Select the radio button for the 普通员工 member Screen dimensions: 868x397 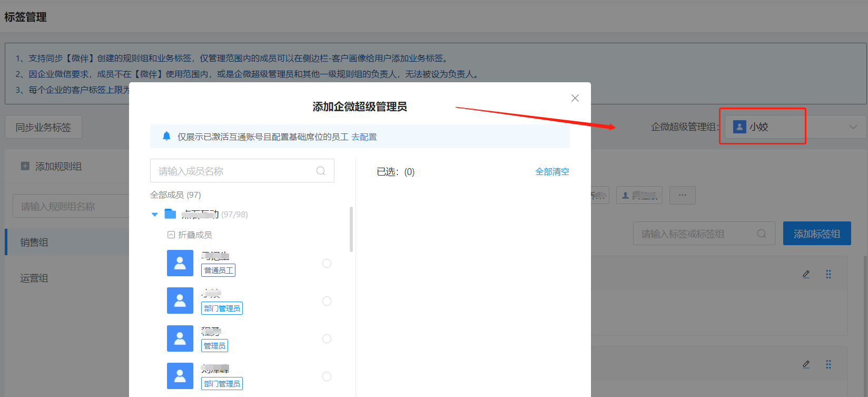[327, 264]
